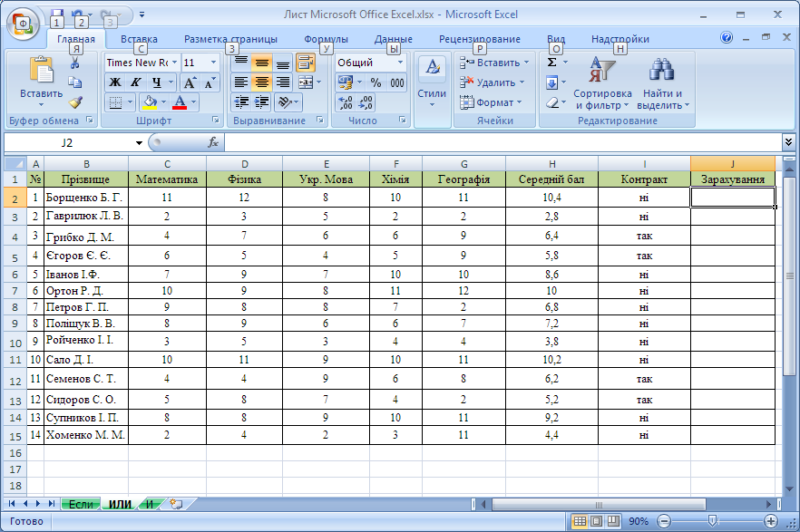The height and width of the screenshot is (532, 800).
Task: Align text left
Action: coord(241,82)
